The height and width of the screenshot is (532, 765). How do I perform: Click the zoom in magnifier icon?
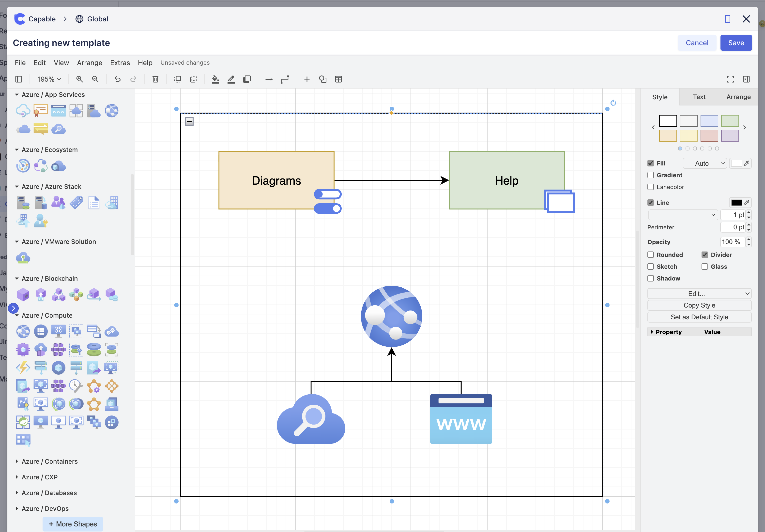coord(79,79)
